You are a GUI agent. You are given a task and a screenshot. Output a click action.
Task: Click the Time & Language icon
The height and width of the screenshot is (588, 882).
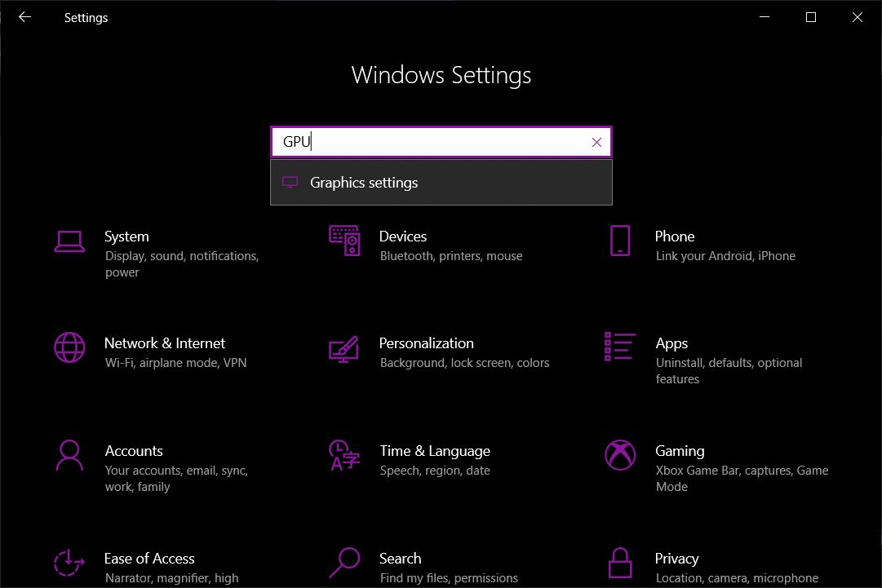tap(344, 455)
